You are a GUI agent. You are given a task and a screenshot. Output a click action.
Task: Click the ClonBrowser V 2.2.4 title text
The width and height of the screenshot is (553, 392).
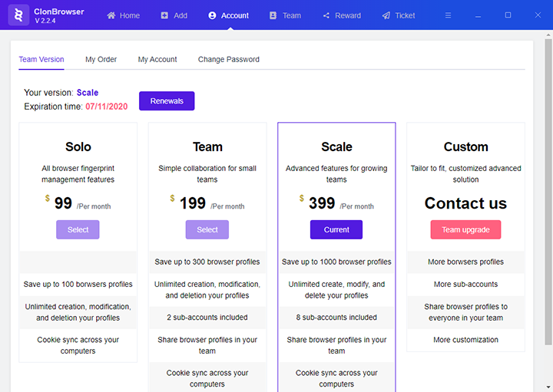59,16
